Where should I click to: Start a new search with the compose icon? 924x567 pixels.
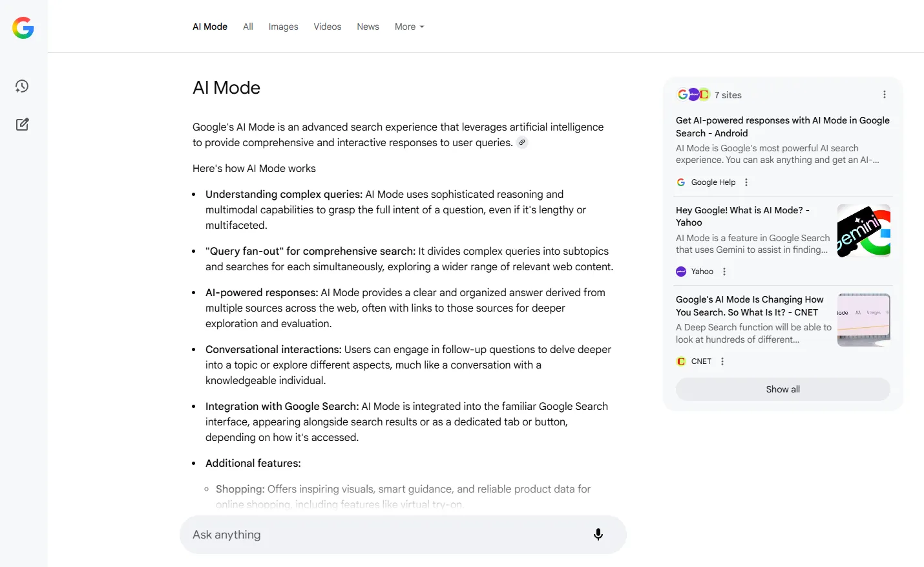22,124
